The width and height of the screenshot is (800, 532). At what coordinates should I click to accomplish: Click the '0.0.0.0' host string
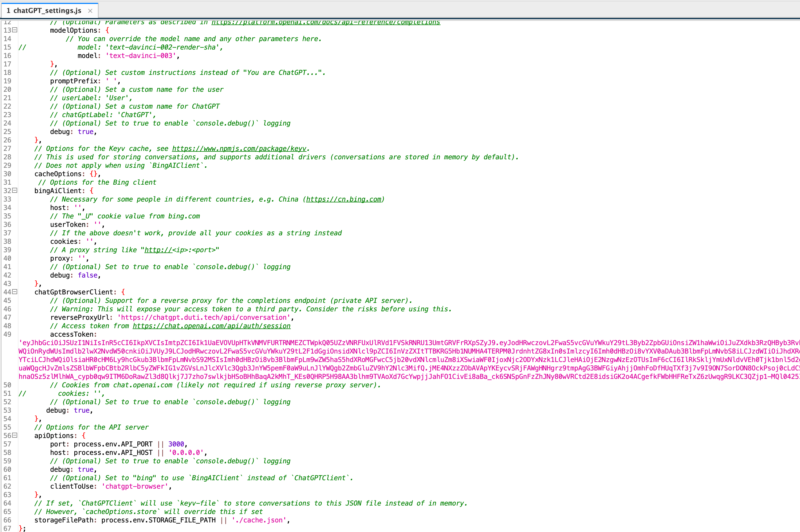pyautogui.click(x=186, y=453)
